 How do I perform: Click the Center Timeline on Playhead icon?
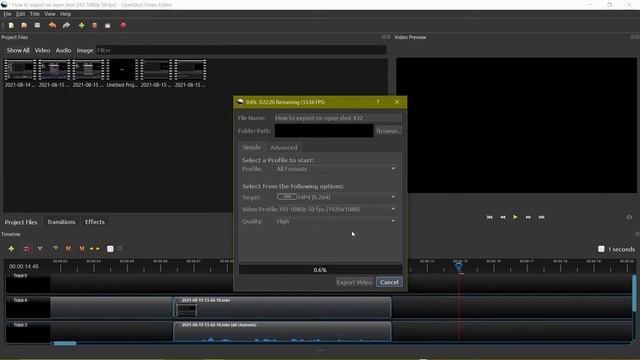pos(95,249)
